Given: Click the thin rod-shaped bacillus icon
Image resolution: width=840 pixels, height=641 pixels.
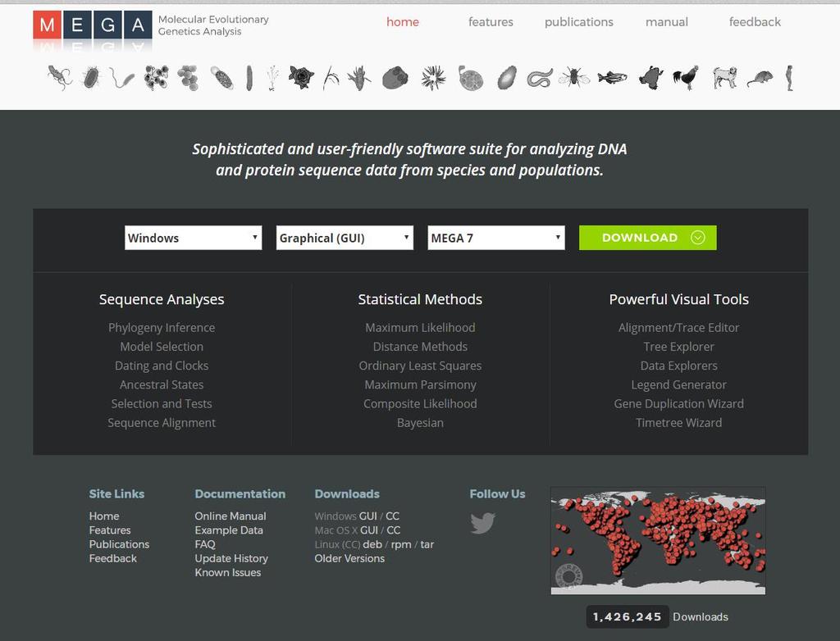Looking at the screenshot, I should click(x=249, y=78).
